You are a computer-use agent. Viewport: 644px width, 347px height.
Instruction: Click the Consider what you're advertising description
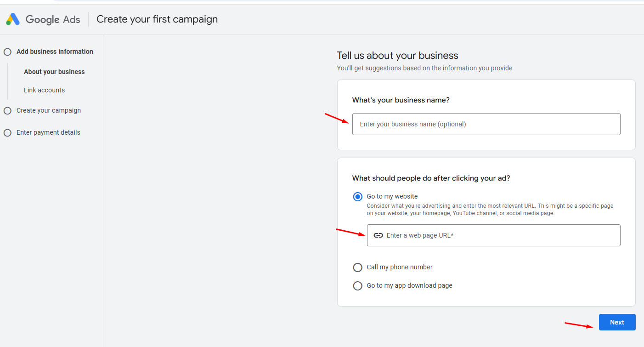click(x=490, y=210)
